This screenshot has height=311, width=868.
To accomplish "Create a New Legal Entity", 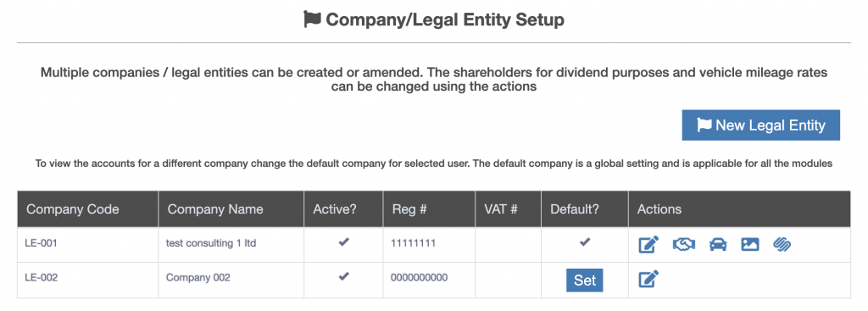I will (760, 125).
